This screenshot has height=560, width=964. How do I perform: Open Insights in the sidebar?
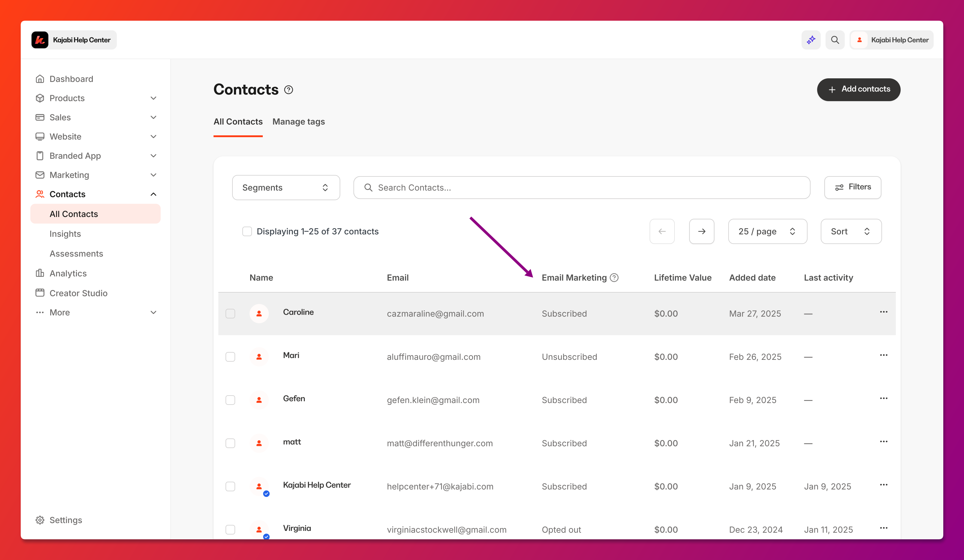65,233
